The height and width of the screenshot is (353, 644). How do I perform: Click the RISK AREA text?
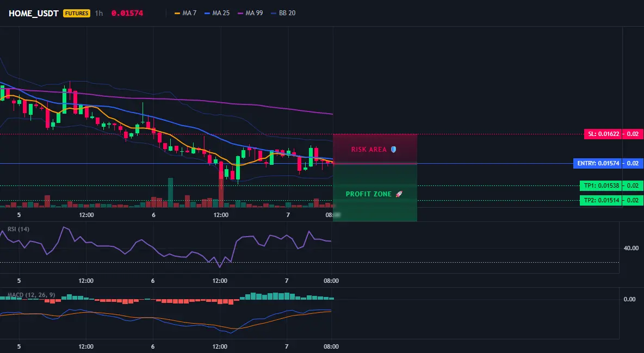(x=369, y=150)
